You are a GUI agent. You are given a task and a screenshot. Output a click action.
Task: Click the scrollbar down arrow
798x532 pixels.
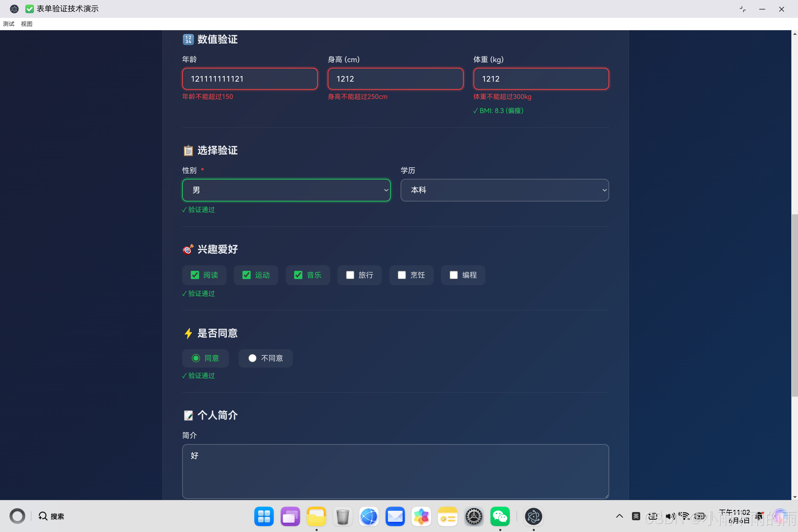coord(795,497)
